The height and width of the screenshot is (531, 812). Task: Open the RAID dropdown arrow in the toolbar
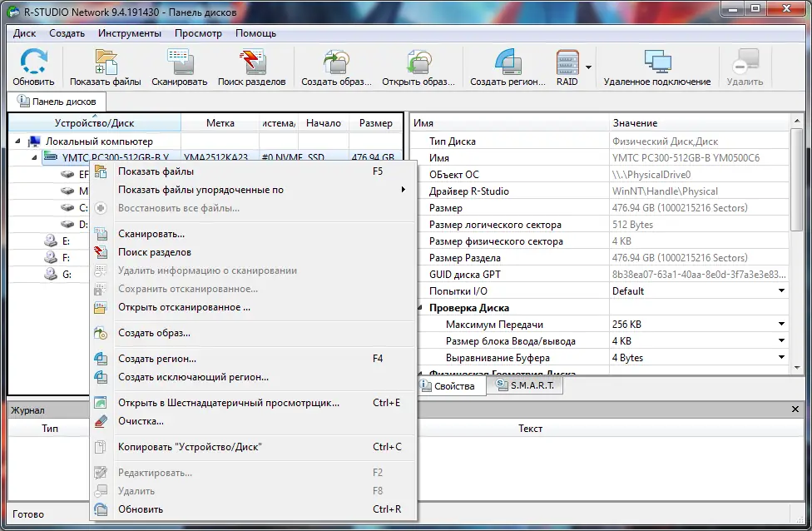(x=588, y=67)
